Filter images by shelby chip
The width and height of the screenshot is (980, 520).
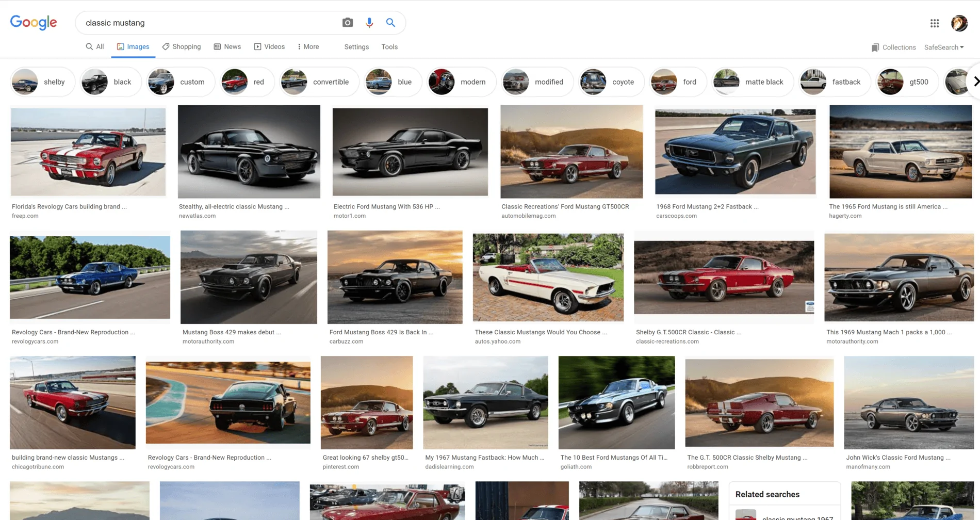pyautogui.click(x=42, y=82)
